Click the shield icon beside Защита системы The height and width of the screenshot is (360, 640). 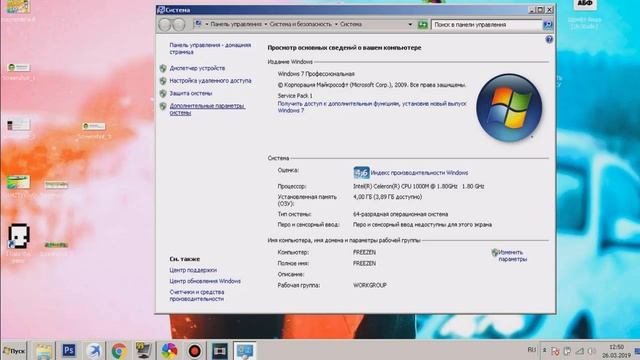(x=163, y=93)
